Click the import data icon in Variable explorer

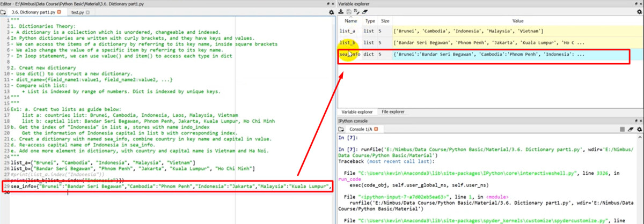click(341, 11)
